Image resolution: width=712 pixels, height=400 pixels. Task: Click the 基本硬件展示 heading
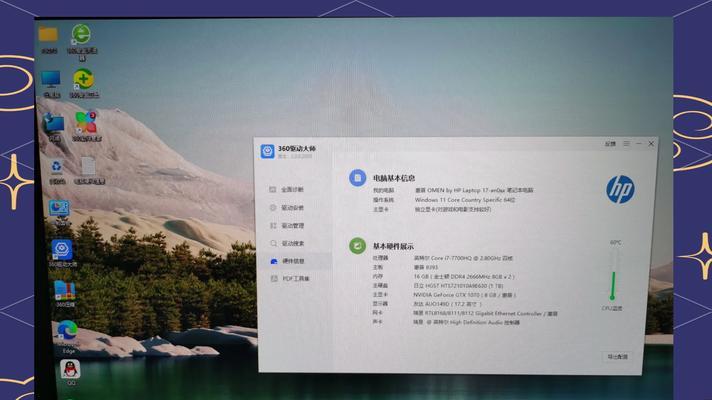393,246
